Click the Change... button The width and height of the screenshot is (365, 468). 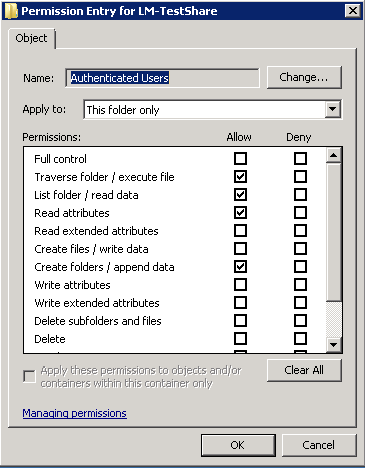point(304,77)
